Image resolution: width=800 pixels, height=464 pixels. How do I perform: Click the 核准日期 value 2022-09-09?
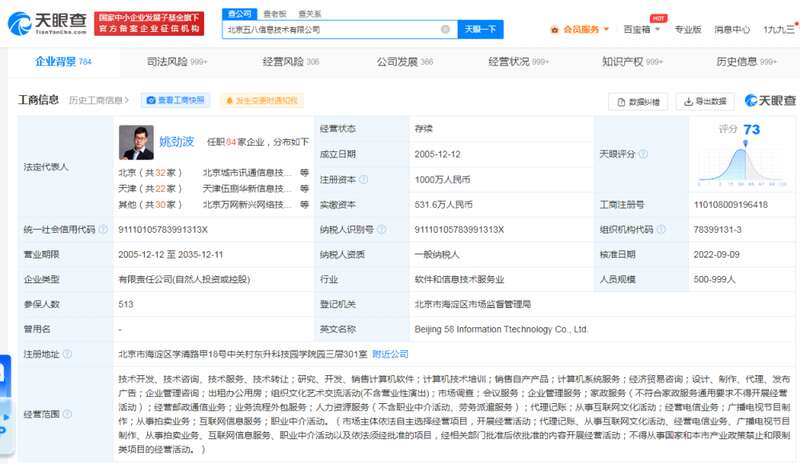[716, 254]
